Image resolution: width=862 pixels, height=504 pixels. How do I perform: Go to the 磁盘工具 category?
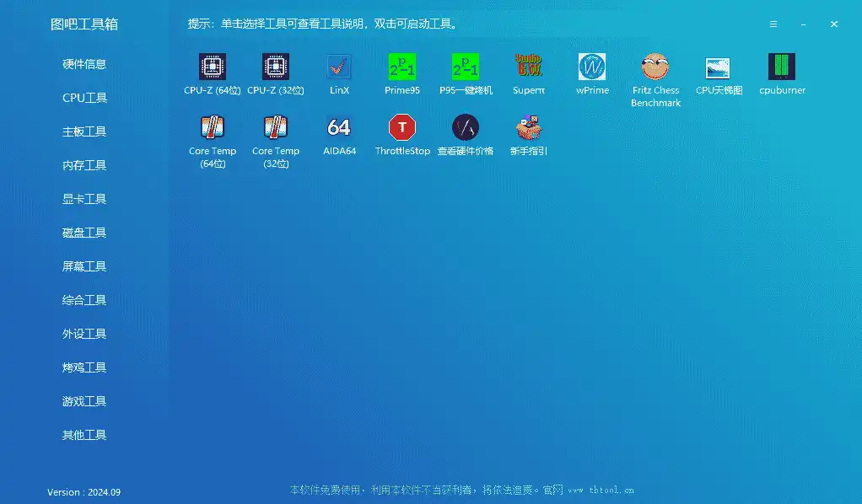(84, 233)
